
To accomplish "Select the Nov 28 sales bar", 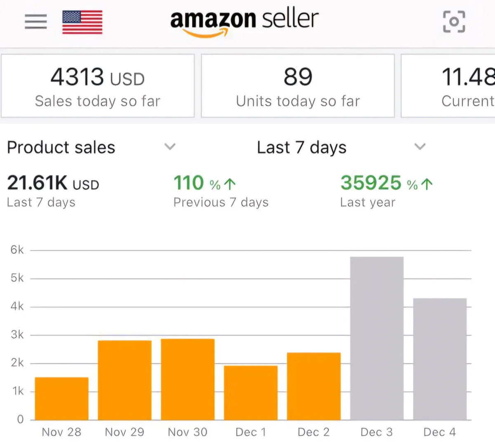I will 61,398.
